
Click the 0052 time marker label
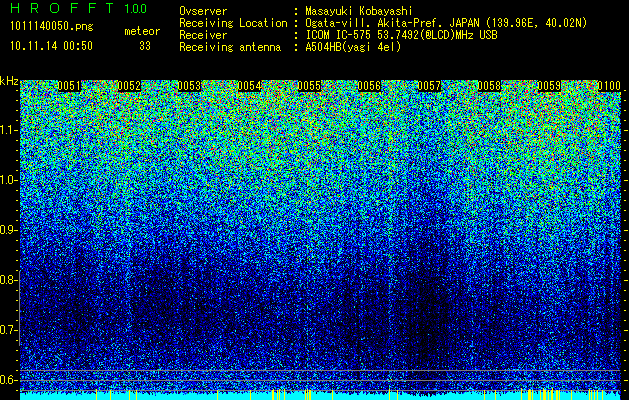pos(129,86)
